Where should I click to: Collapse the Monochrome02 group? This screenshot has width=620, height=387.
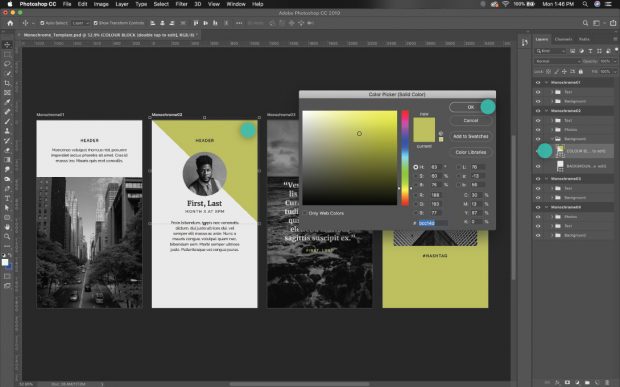[546, 111]
